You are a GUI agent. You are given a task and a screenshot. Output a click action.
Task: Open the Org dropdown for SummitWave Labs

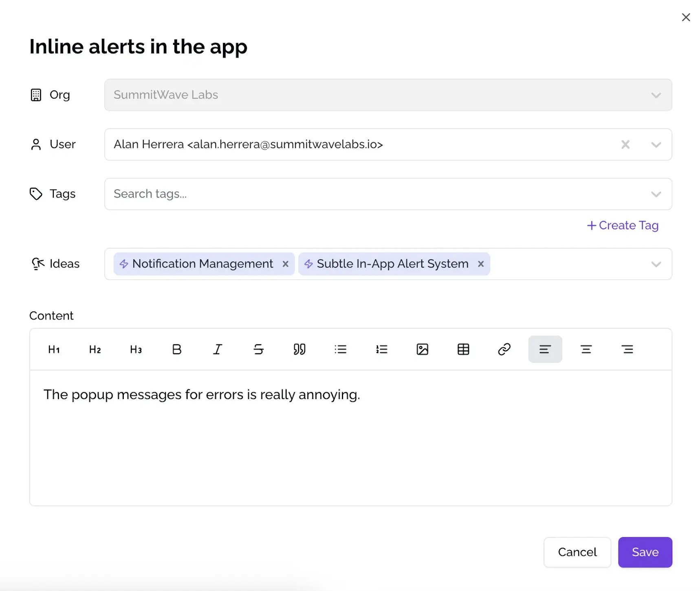656,95
